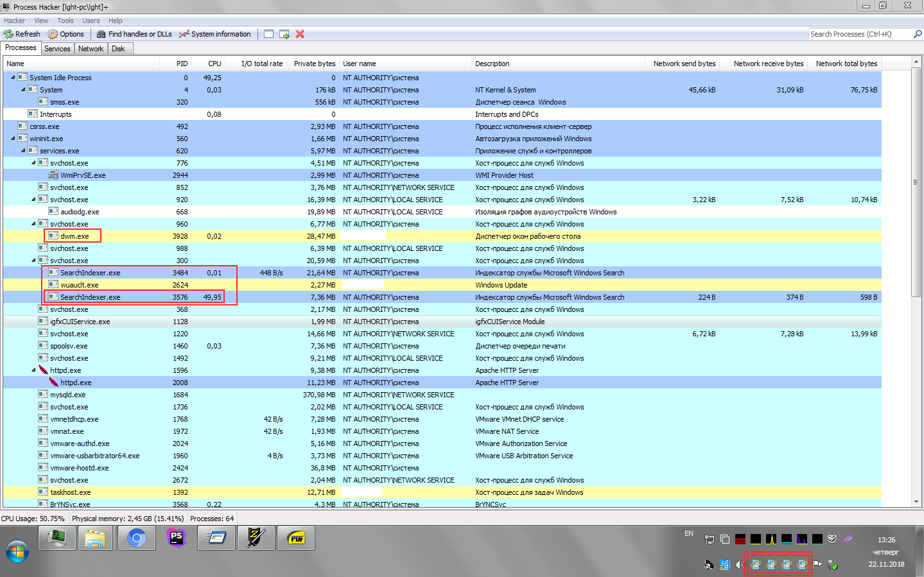Click the sword Z taskbar icon
This screenshot has width=924, height=577.
256,538
